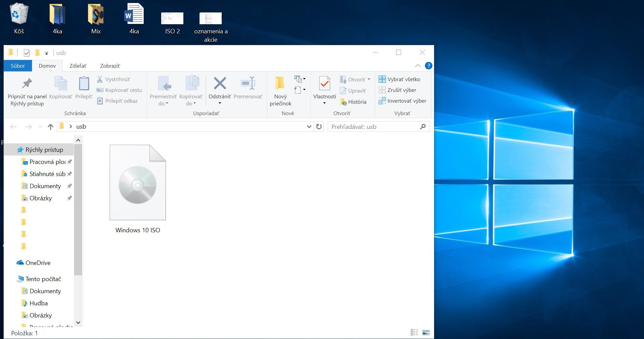Open História file history

pyautogui.click(x=353, y=102)
